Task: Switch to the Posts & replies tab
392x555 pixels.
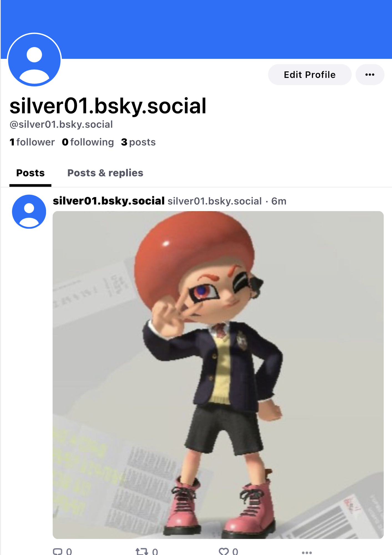Action: pyautogui.click(x=105, y=173)
